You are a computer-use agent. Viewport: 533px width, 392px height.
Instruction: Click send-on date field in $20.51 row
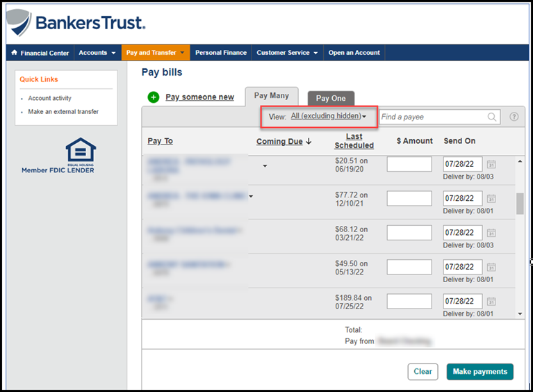click(x=463, y=164)
